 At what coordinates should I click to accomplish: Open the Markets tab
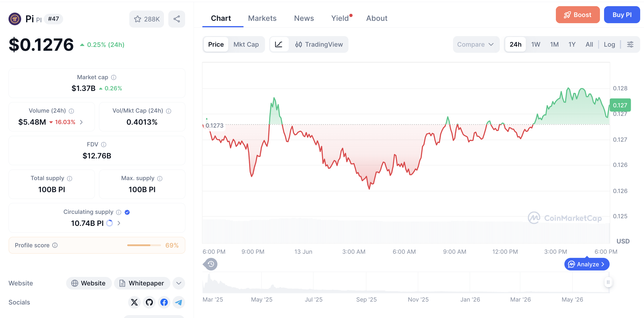tap(262, 18)
